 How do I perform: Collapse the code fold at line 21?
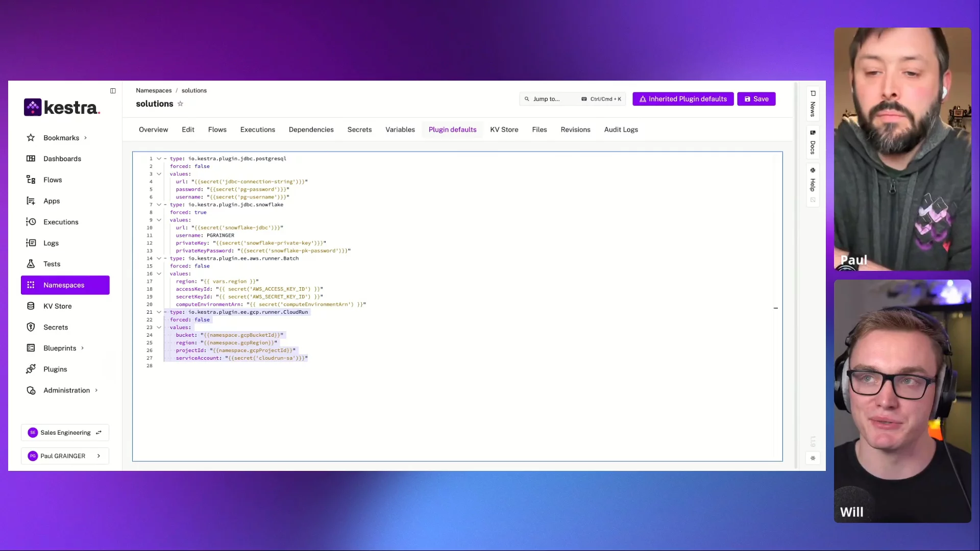159,312
